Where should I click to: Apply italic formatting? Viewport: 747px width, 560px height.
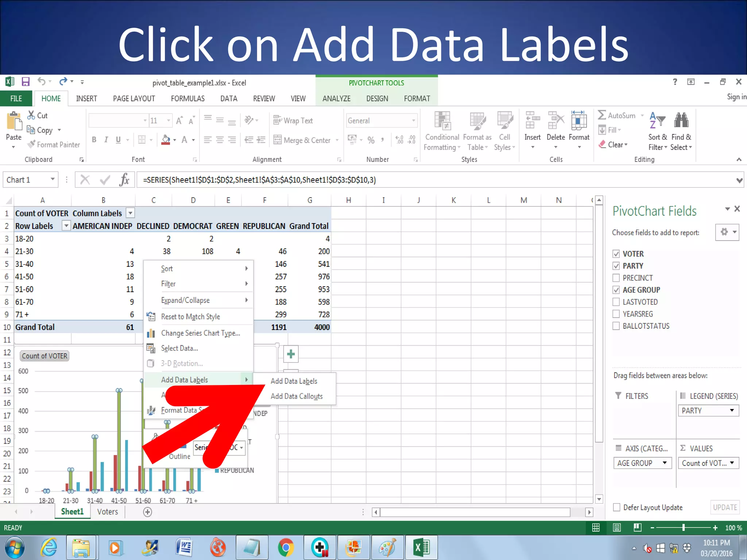pos(106,140)
